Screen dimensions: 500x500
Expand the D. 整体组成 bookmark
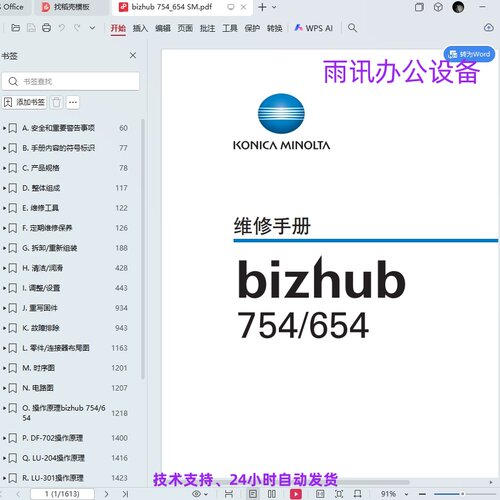4,188
